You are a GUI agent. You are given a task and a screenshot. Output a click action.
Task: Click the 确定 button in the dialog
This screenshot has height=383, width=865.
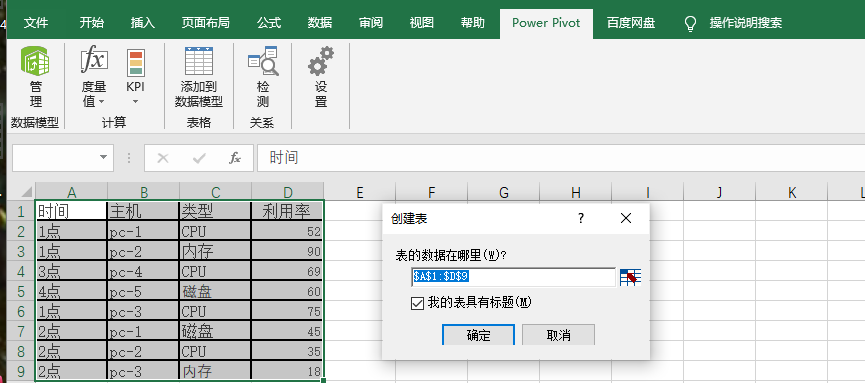coord(478,334)
